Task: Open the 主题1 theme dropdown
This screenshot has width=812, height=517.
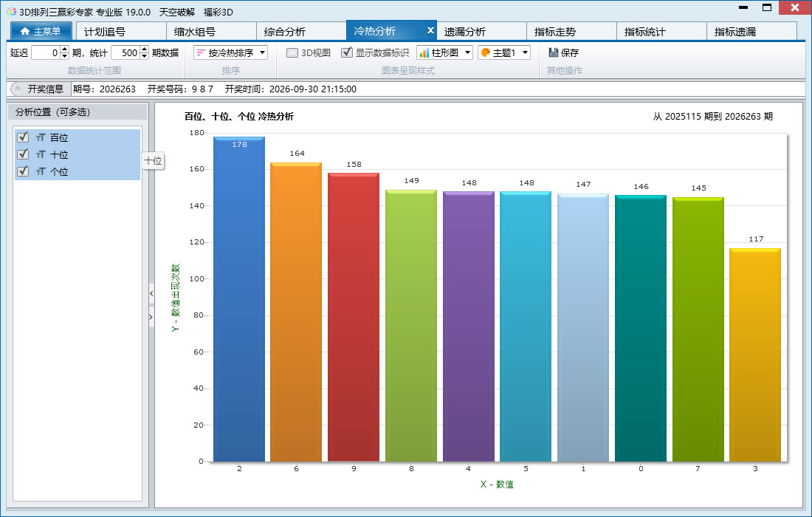Action: [x=525, y=52]
